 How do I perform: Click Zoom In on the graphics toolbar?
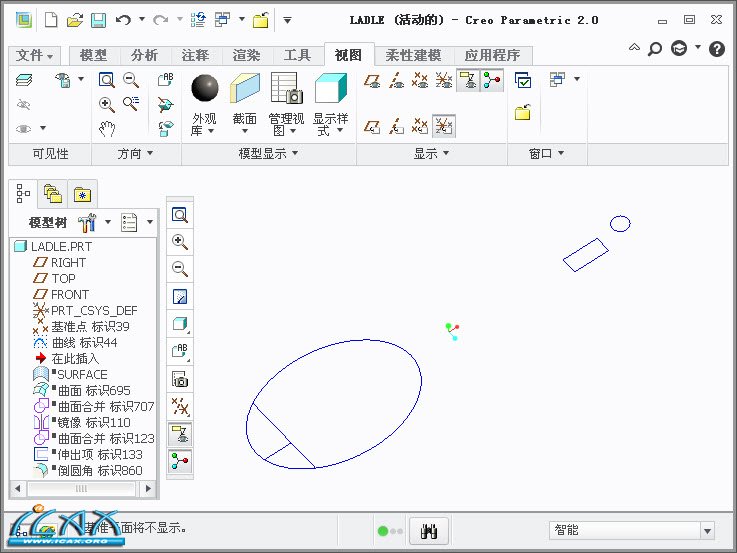tap(180, 242)
